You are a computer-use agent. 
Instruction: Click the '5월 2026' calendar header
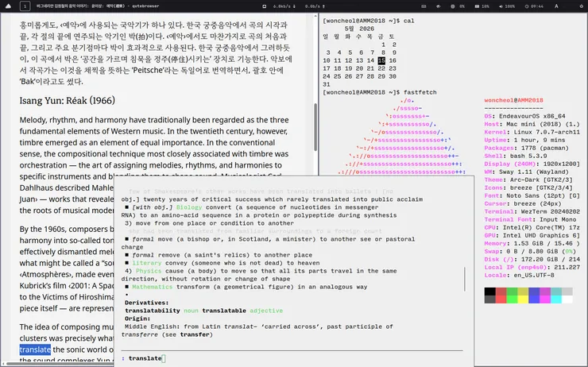[359, 29]
